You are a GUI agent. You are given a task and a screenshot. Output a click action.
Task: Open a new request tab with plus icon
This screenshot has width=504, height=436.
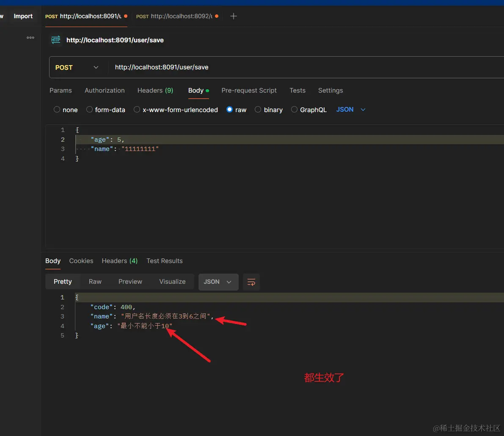(234, 16)
